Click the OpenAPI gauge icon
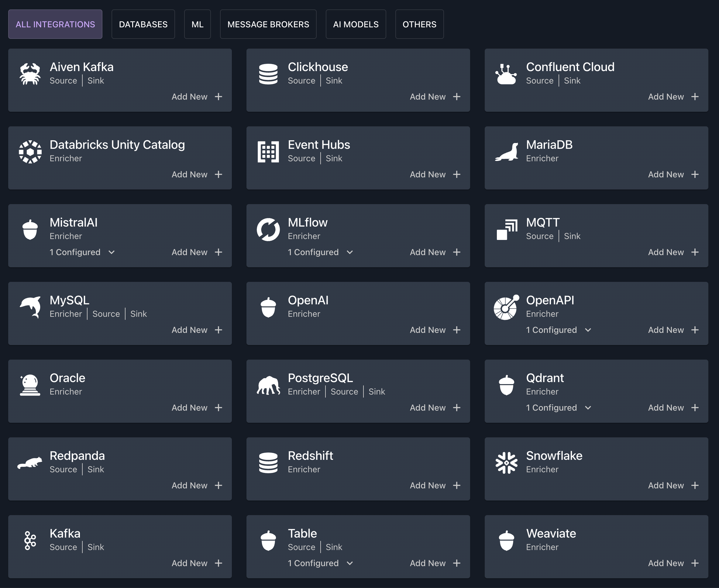 pos(506,307)
